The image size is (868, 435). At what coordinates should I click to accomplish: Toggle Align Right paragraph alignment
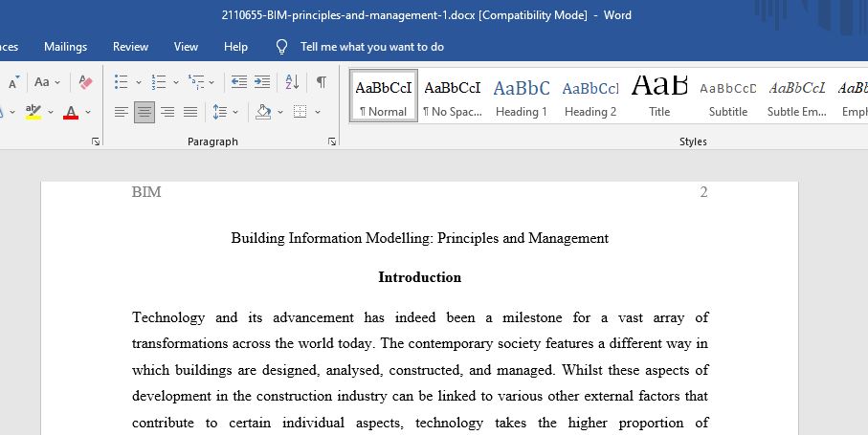click(167, 112)
